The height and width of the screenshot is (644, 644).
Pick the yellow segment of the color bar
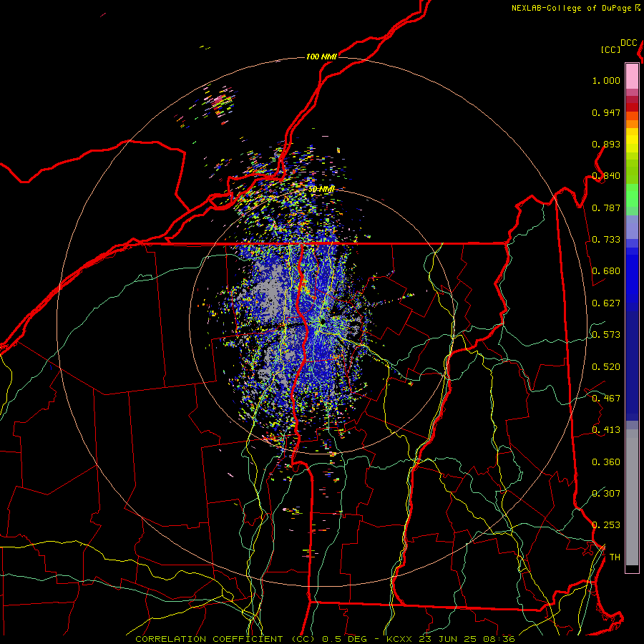632,140
